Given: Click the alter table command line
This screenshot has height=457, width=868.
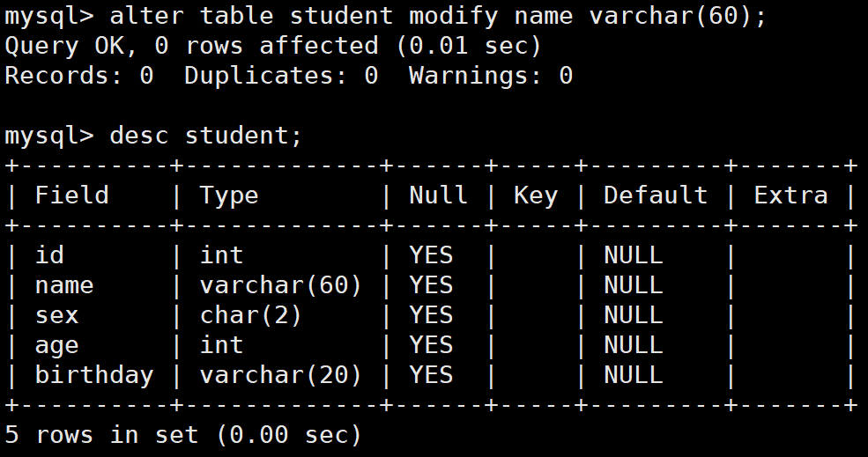Looking at the screenshot, I should [385, 16].
